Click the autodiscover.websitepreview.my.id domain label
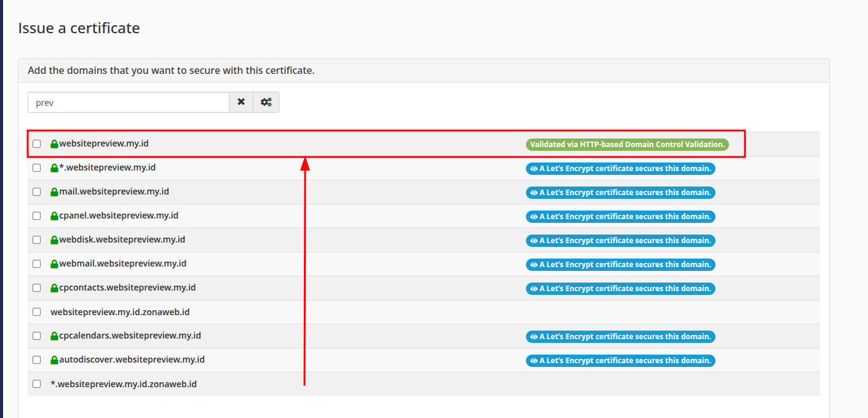868x418 pixels. (x=132, y=360)
